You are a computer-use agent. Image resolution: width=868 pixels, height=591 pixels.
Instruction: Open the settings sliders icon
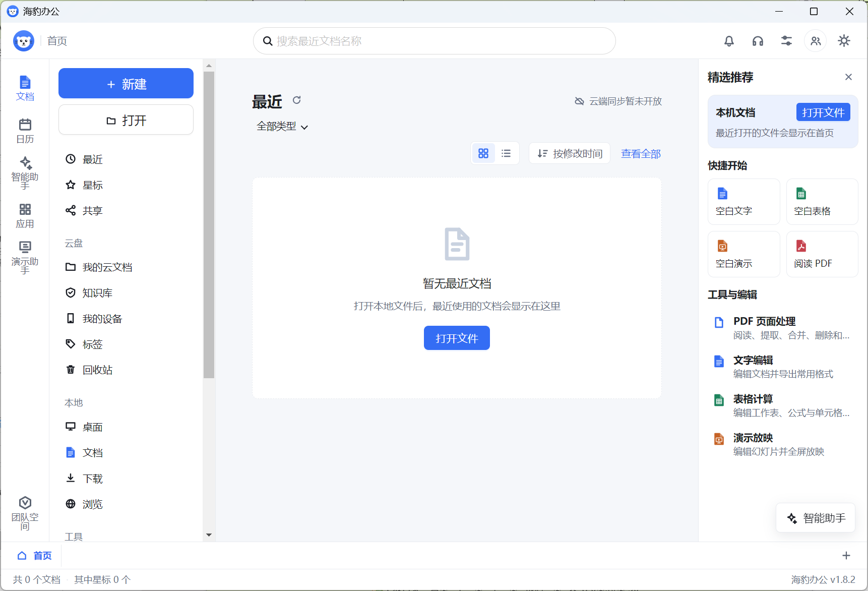coord(786,41)
